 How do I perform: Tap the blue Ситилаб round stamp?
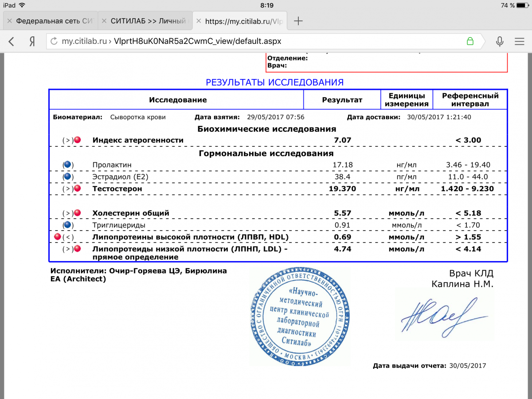[x=299, y=317]
